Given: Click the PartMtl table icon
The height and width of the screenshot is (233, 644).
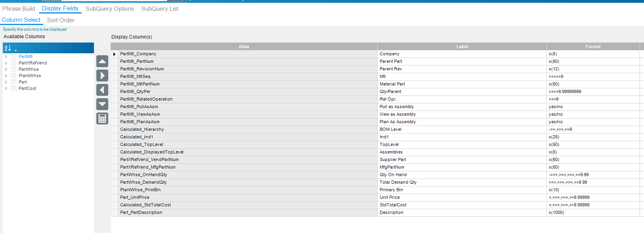Looking at the screenshot, I should 14,56.
